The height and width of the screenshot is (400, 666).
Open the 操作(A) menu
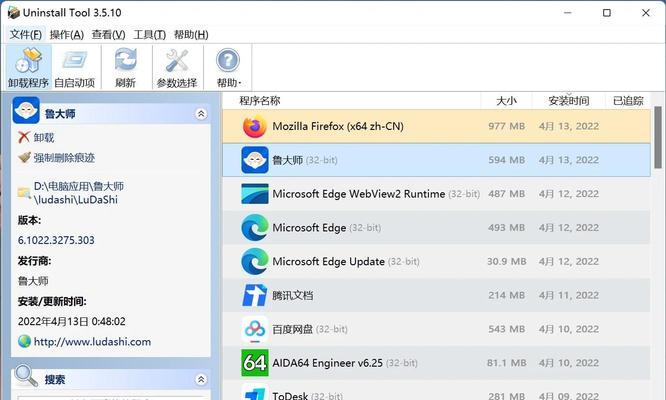pos(67,34)
